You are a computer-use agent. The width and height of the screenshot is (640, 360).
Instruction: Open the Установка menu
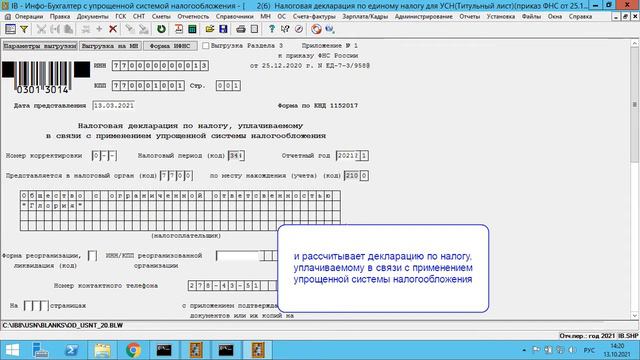tap(501, 17)
